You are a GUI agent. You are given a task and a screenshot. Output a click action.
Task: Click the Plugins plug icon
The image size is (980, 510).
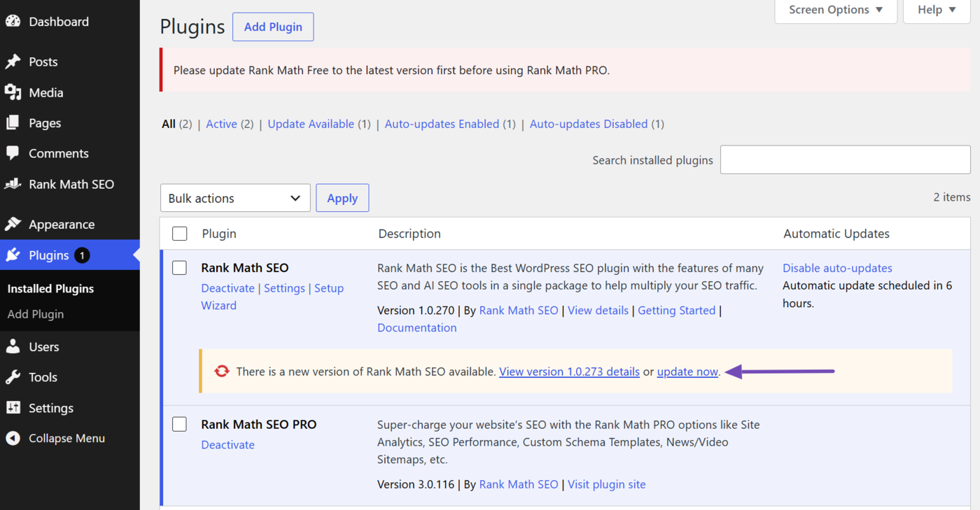(x=13, y=255)
